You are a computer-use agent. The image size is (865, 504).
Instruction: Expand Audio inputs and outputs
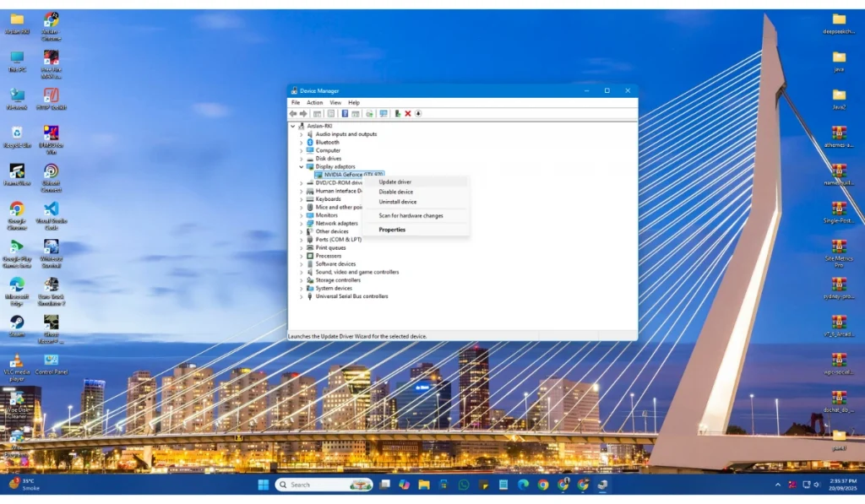pos(302,134)
